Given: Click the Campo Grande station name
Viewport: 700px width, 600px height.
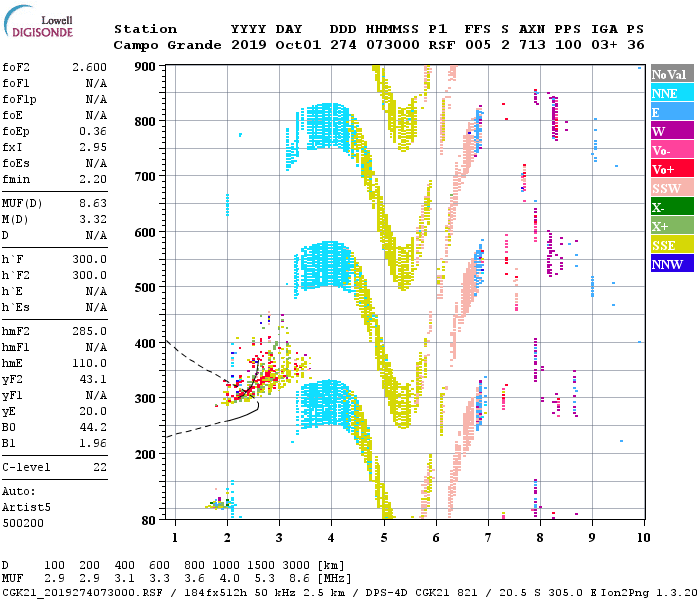Looking at the screenshot, I should click(x=167, y=45).
